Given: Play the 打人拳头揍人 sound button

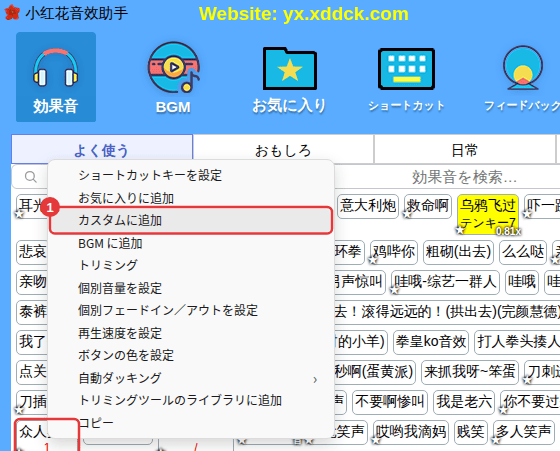Looking at the screenshot, I should (517, 342).
